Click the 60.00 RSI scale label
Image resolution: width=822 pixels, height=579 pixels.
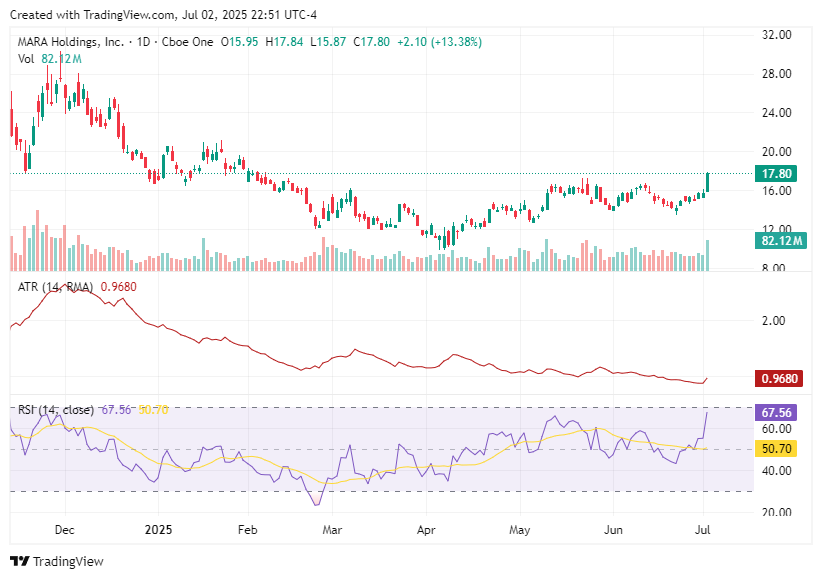776,429
